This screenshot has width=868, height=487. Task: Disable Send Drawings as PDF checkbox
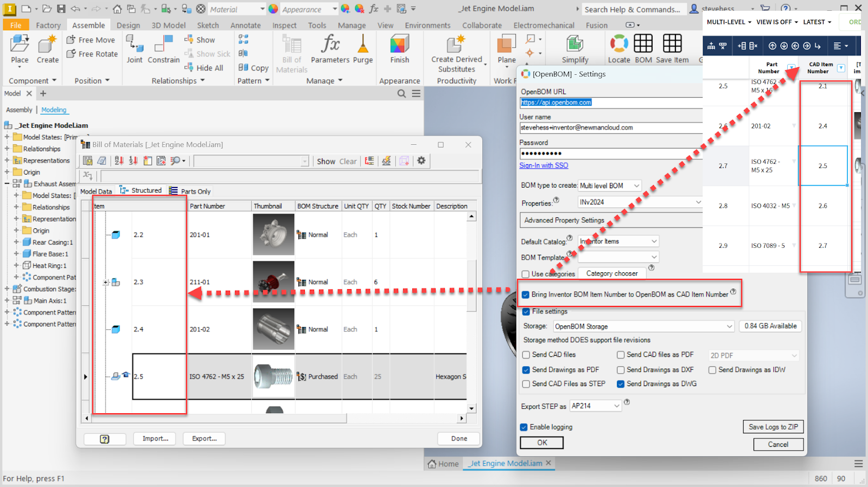(x=526, y=370)
